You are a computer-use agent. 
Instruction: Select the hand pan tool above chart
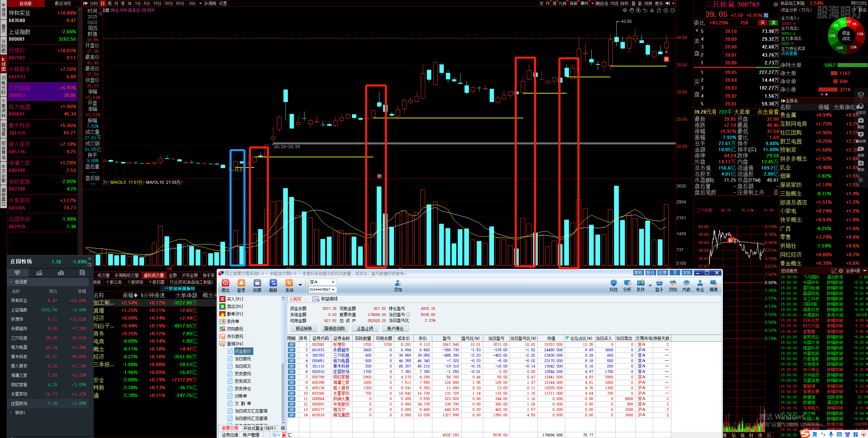click(x=632, y=11)
